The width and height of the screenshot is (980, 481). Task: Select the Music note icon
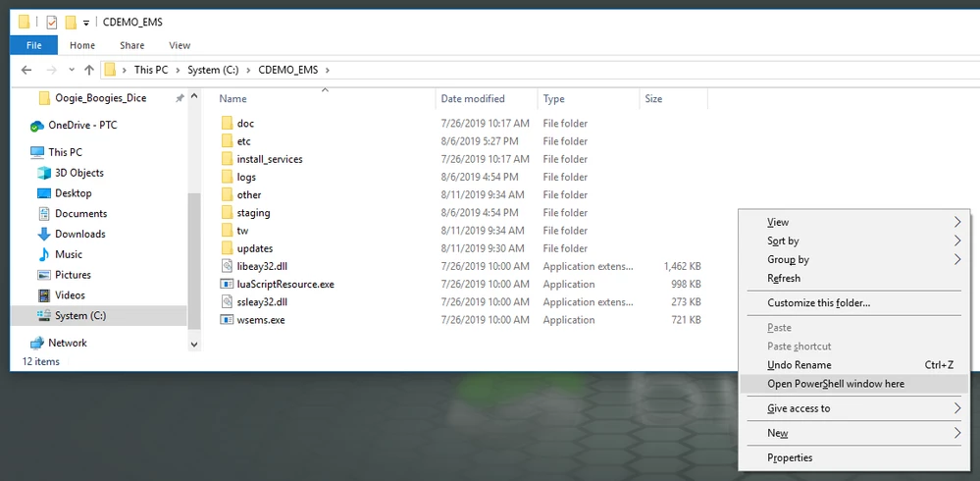[44, 254]
